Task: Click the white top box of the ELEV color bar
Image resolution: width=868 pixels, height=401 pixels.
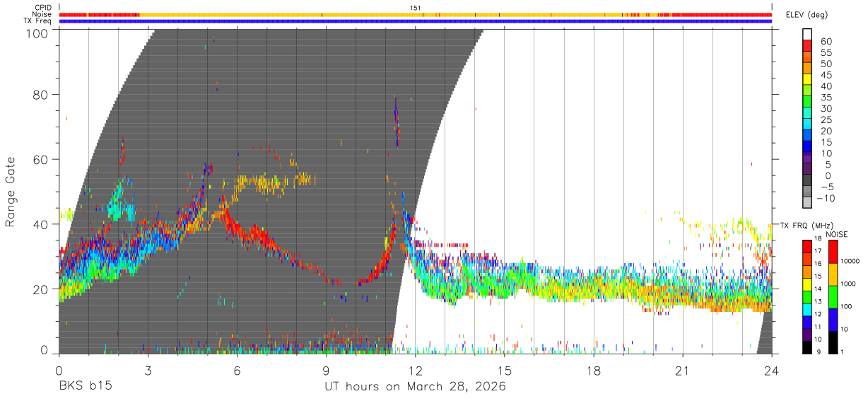Action: coord(807,35)
